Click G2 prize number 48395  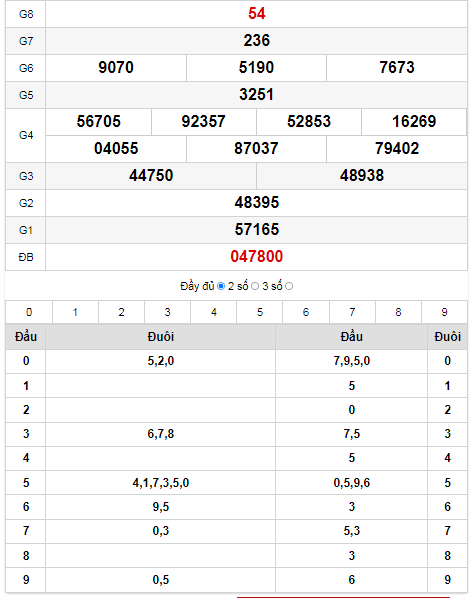click(257, 203)
